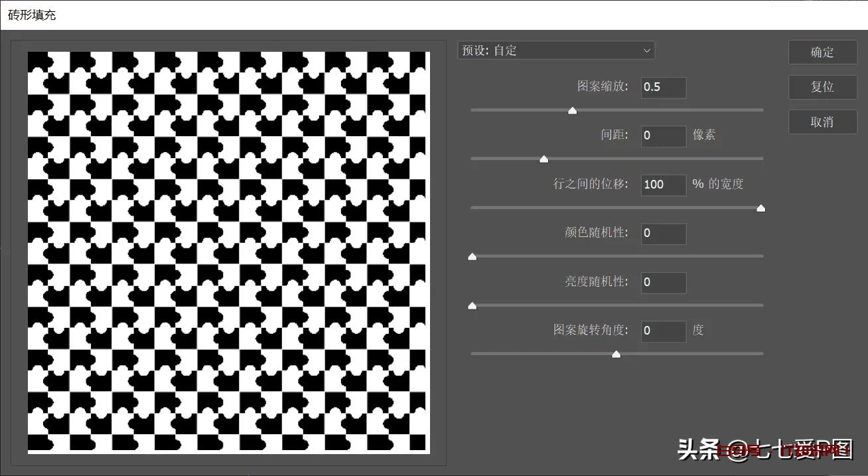The height and width of the screenshot is (476, 868).
Task: Click the 亮度随机性 slider handle
Action: click(472, 306)
